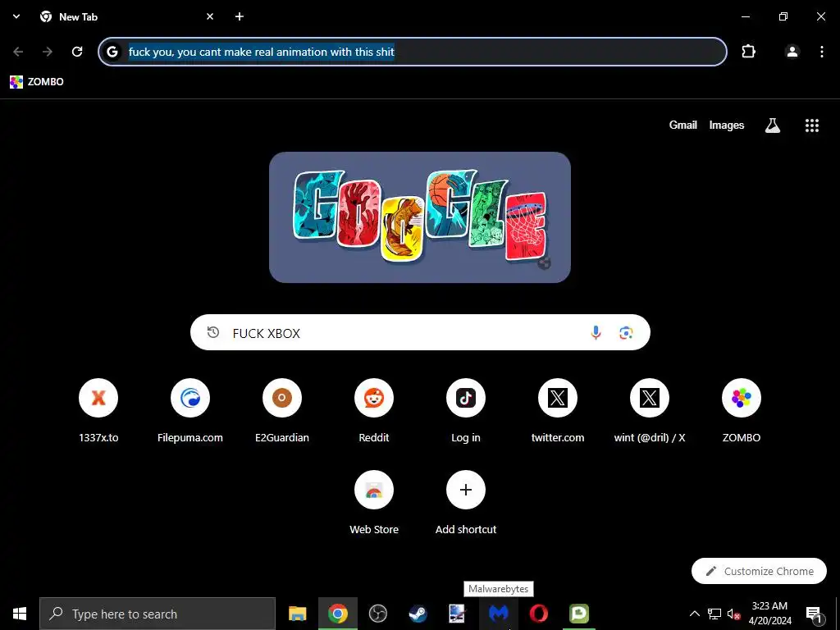The height and width of the screenshot is (630, 840).
Task: Open the green chat app on the taskbar
Action: tap(578, 614)
